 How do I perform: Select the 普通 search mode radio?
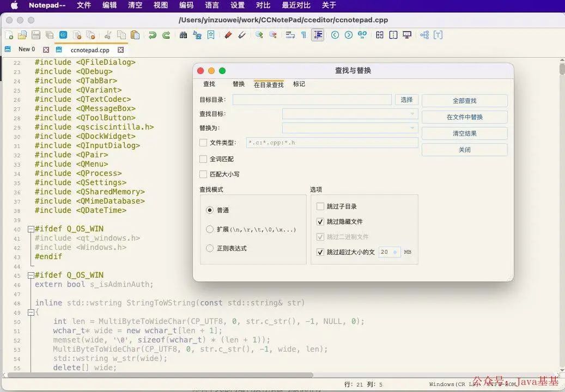click(210, 210)
